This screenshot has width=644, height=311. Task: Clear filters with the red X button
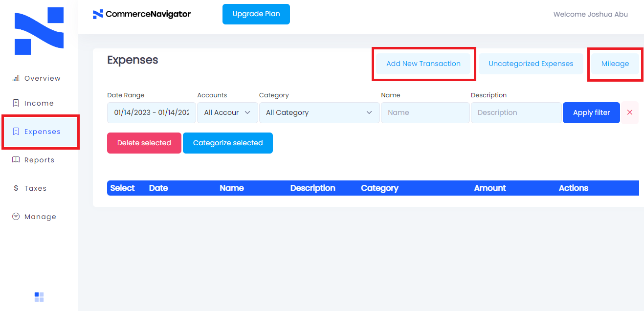tap(630, 112)
